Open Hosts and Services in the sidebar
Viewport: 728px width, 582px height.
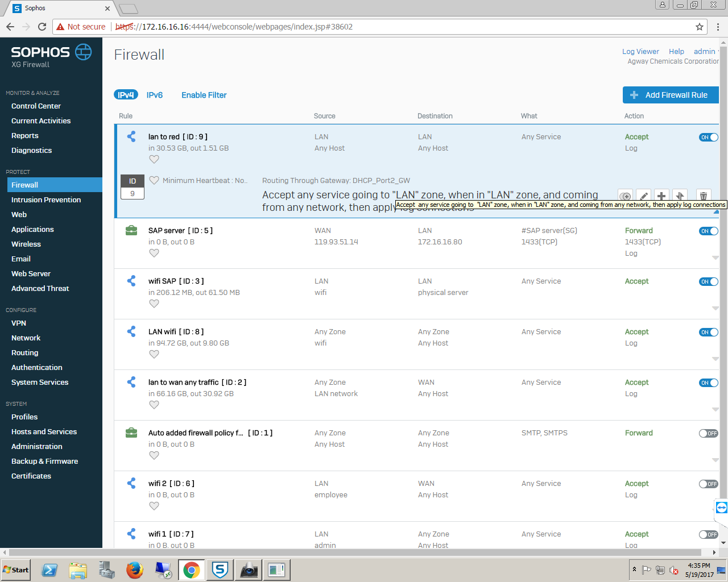tap(44, 431)
